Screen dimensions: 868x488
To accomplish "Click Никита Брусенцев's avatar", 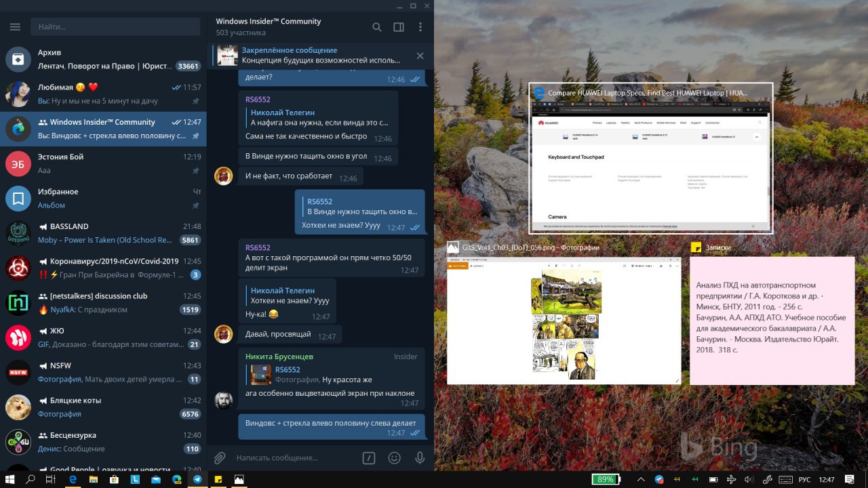I will 224,400.
